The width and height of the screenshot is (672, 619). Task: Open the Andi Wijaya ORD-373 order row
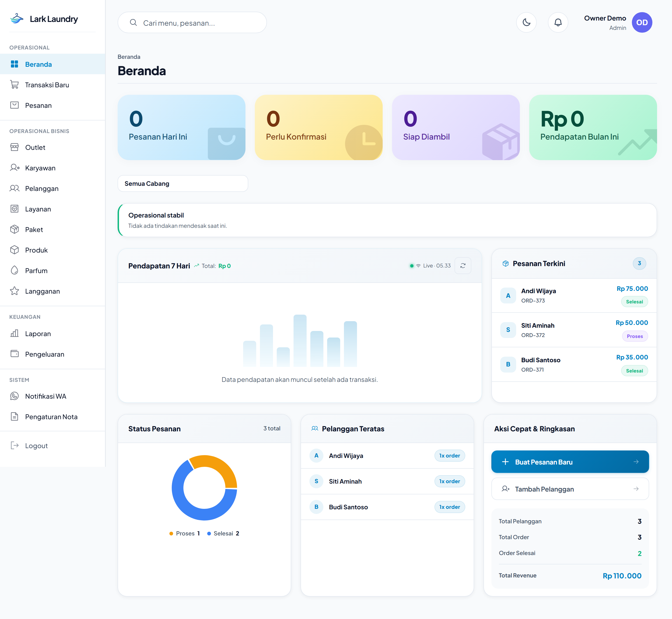tap(574, 295)
